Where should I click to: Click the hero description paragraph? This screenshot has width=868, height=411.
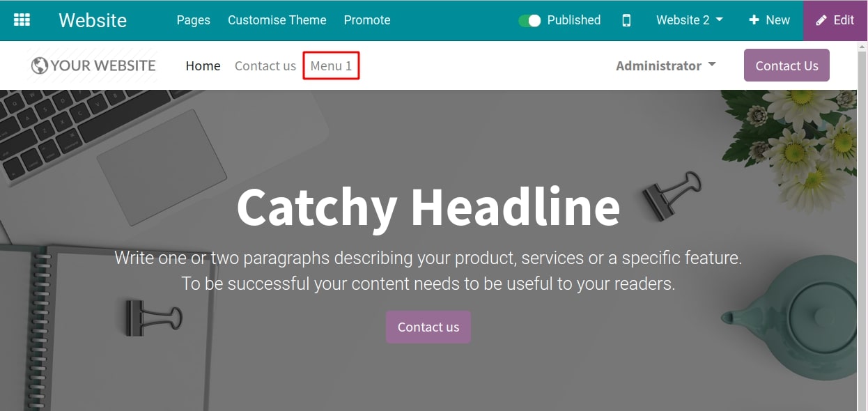[x=428, y=271]
